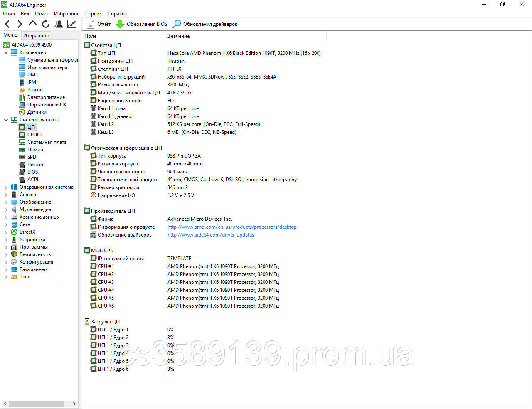Expand the Операционная система tree node

click(x=6, y=187)
